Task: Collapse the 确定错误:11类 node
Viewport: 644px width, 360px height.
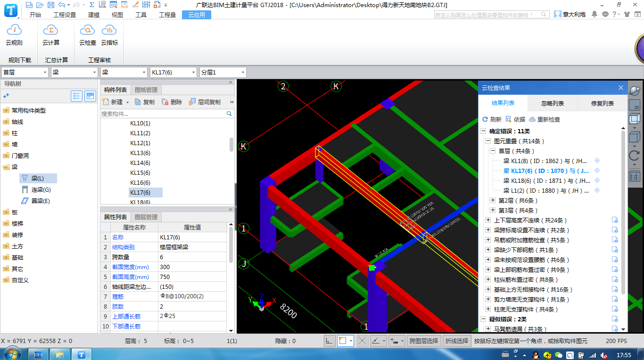Action: click(483, 131)
